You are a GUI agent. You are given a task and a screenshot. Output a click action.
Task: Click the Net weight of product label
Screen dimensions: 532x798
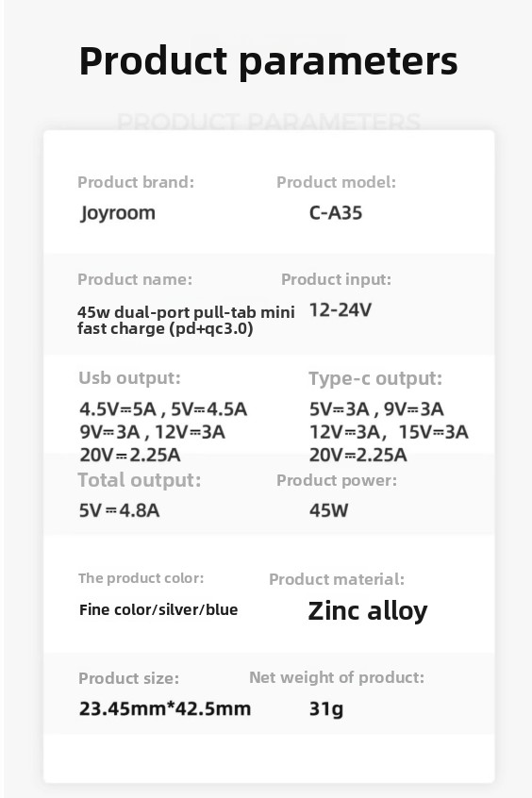pos(337,677)
